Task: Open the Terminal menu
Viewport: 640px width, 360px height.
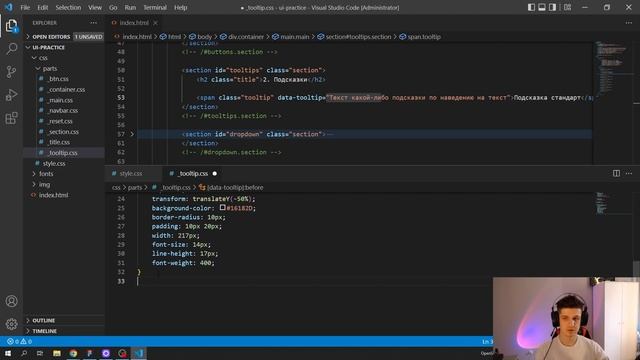Action: coord(155,7)
